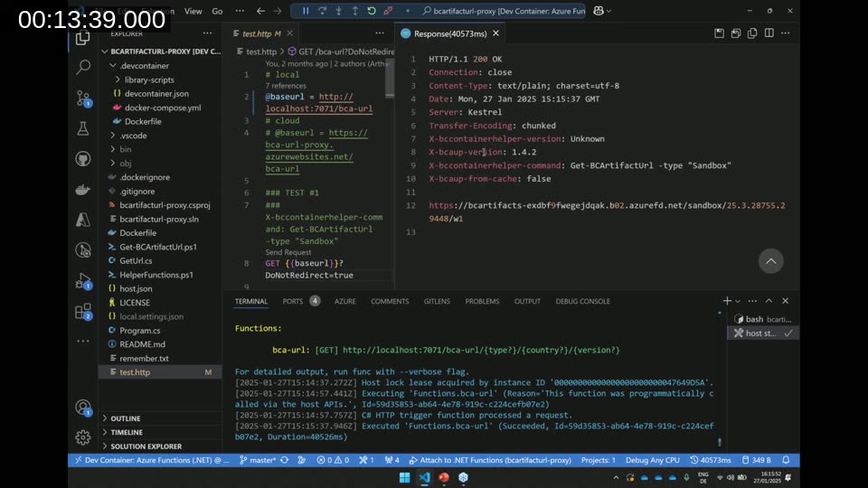
Task: Open the Extensions view
Action: pyautogui.click(x=83, y=312)
